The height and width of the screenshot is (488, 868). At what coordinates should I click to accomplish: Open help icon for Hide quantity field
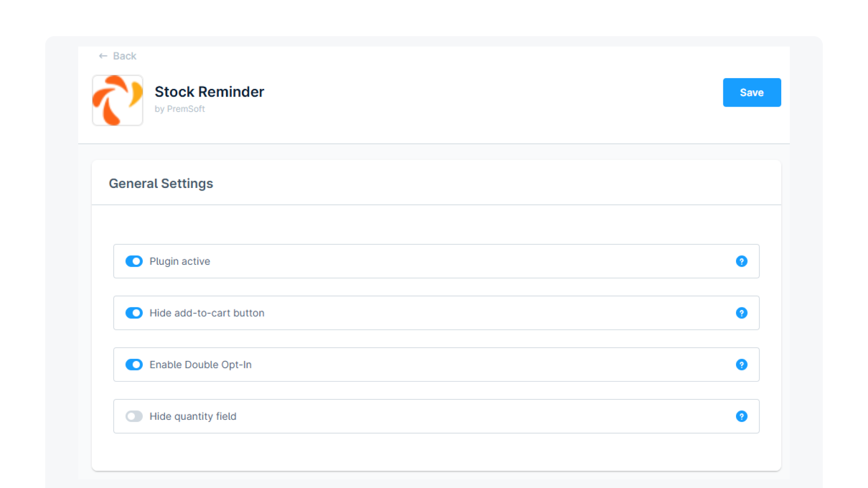click(741, 416)
